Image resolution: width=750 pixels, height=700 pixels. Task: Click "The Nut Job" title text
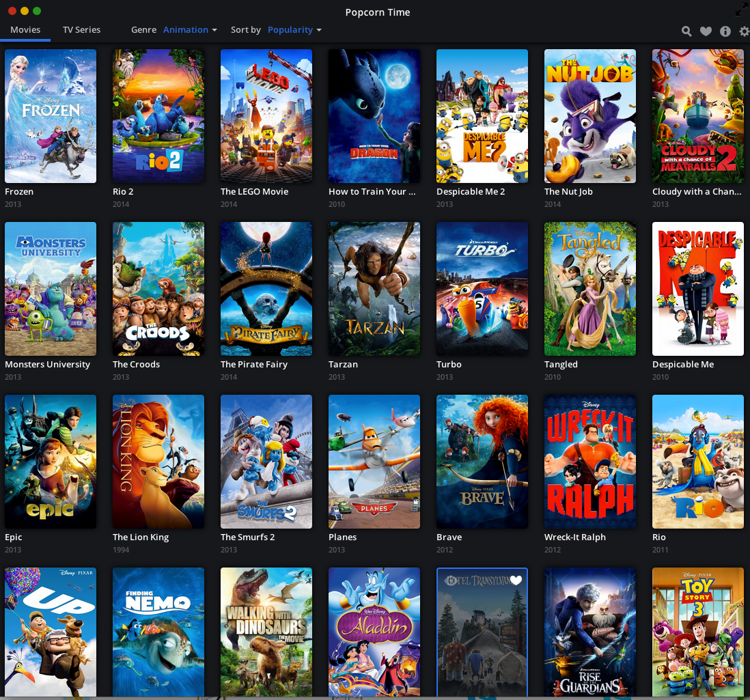[x=568, y=192]
